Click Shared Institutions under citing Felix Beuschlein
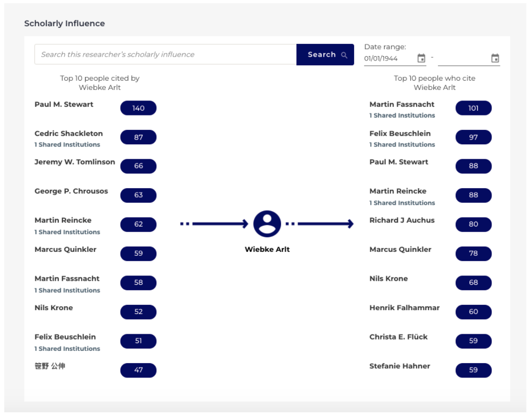The width and height of the screenshot is (532, 416). tap(402, 145)
